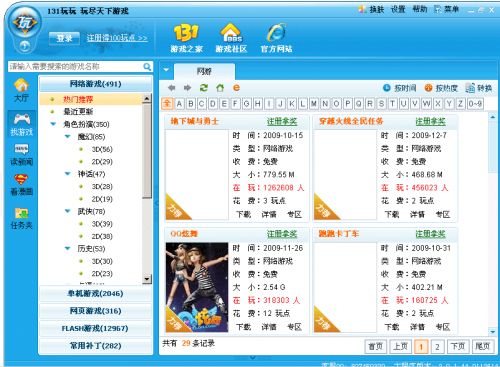Collapse the 神话(47) tree node
Viewport: 500px width, 367px height.
(67, 174)
